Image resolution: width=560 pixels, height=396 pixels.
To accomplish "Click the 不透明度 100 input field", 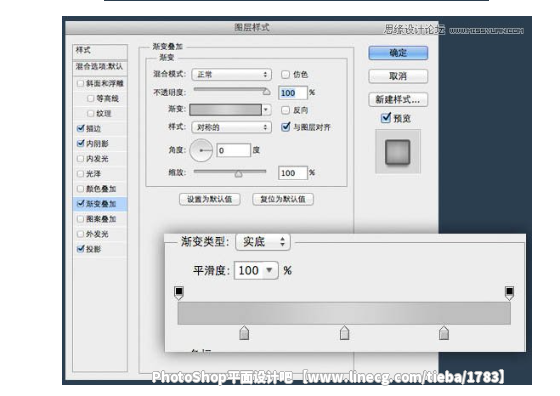I will click(292, 93).
